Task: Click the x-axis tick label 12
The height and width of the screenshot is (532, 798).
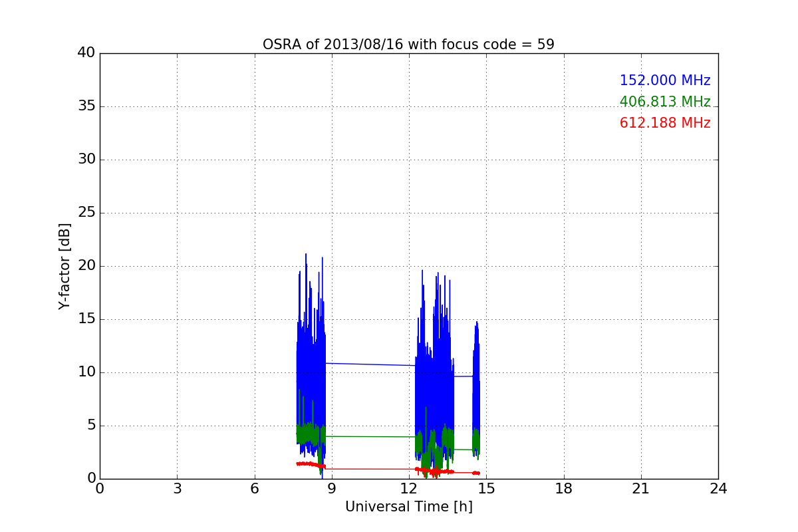Action: pyautogui.click(x=409, y=489)
